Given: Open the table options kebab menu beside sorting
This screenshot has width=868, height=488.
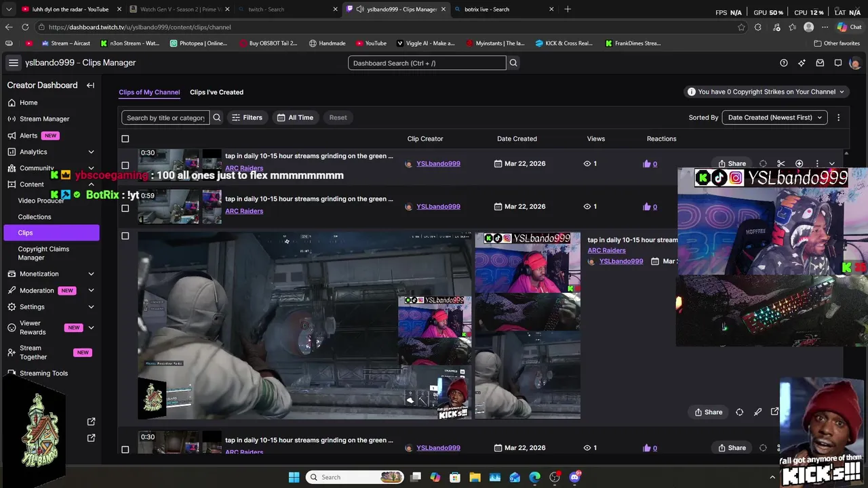Looking at the screenshot, I should 838,117.
